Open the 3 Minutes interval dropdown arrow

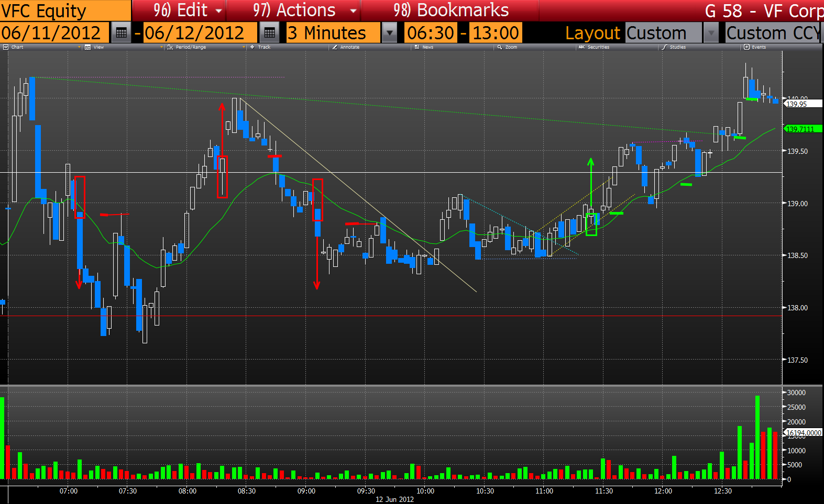(389, 33)
